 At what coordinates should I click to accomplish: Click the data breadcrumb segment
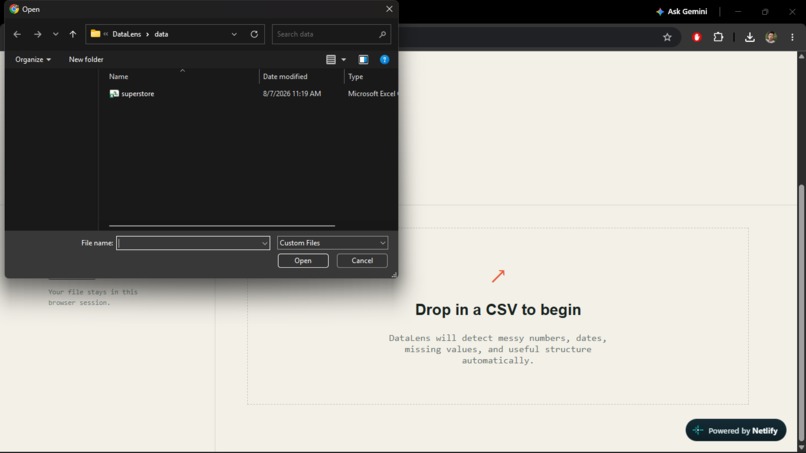coord(161,34)
